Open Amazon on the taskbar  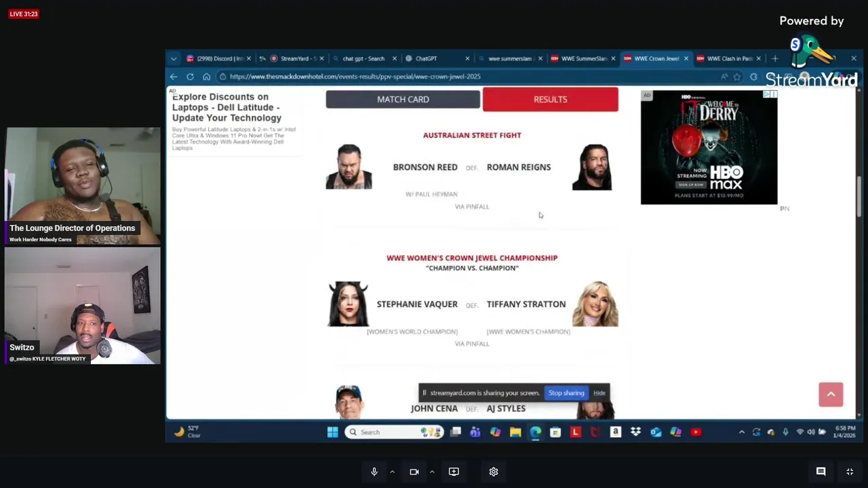click(616, 432)
